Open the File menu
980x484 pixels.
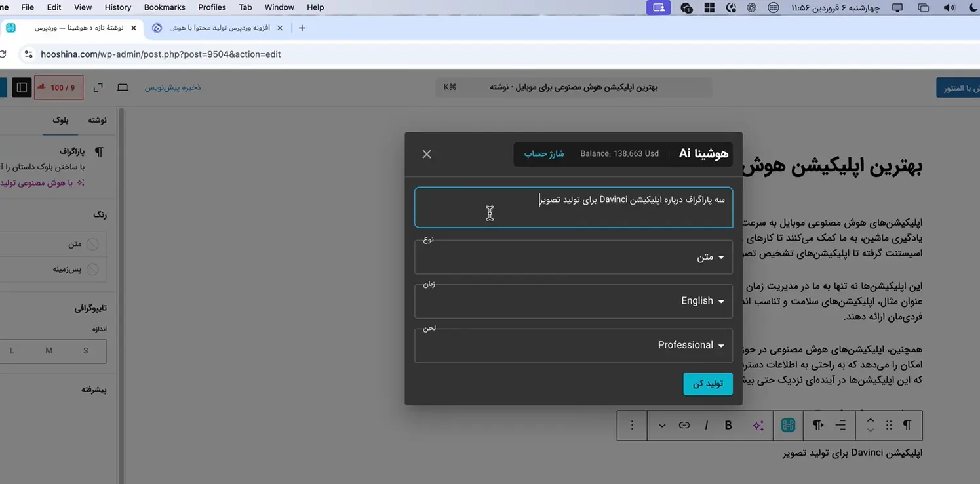click(x=28, y=7)
